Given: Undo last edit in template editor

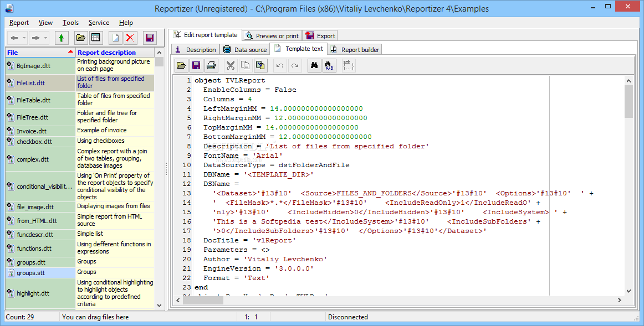Looking at the screenshot, I should [280, 65].
